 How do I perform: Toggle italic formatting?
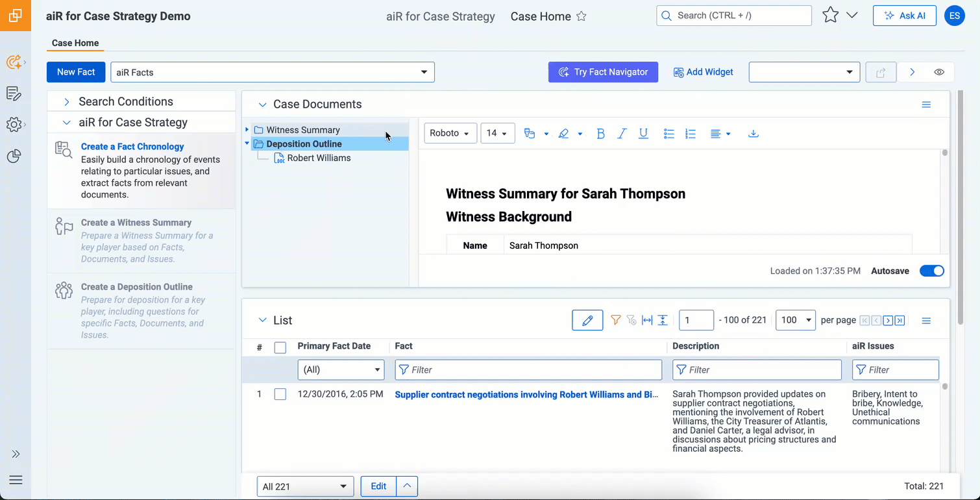point(622,134)
